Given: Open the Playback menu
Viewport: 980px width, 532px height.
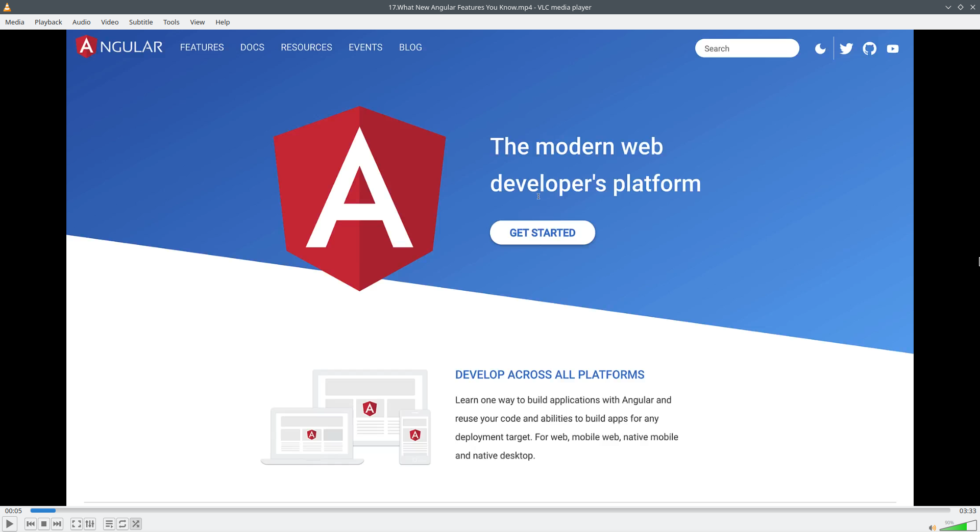Looking at the screenshot, I should 48,22.
